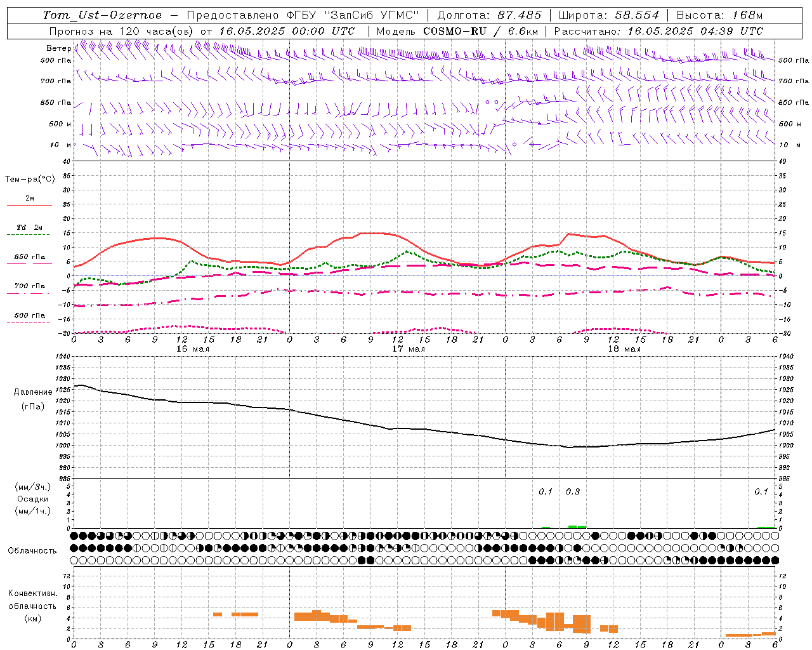Click the '17 мая' date label
Viewport: 812px width, 650px height.
click(x=409, y=349)
